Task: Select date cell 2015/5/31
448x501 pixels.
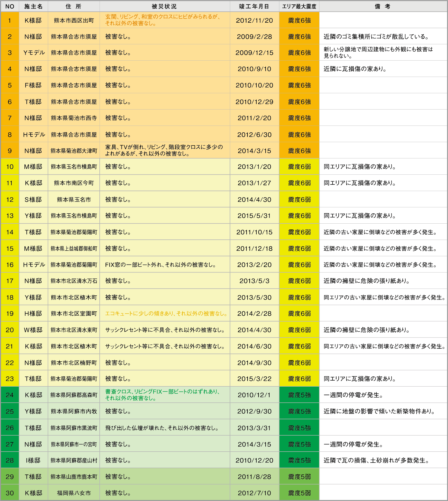Action: tap(254, 216)
